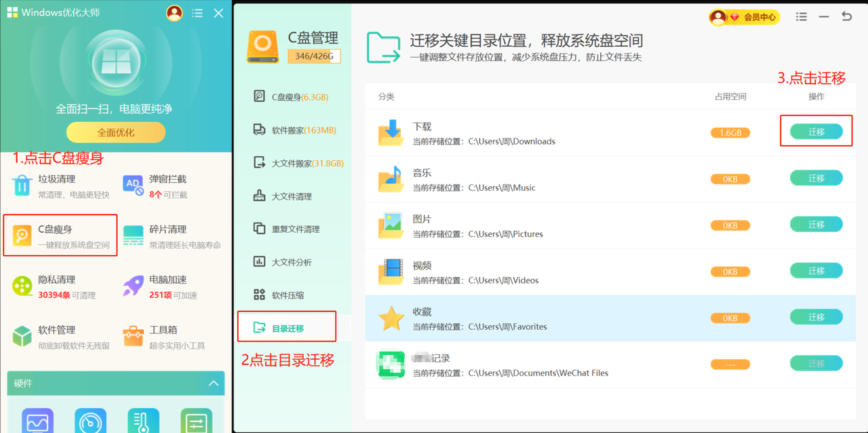Open C盘瘦身 in Windows优化大师 home panel
The image size is (868, 433).
60,236
